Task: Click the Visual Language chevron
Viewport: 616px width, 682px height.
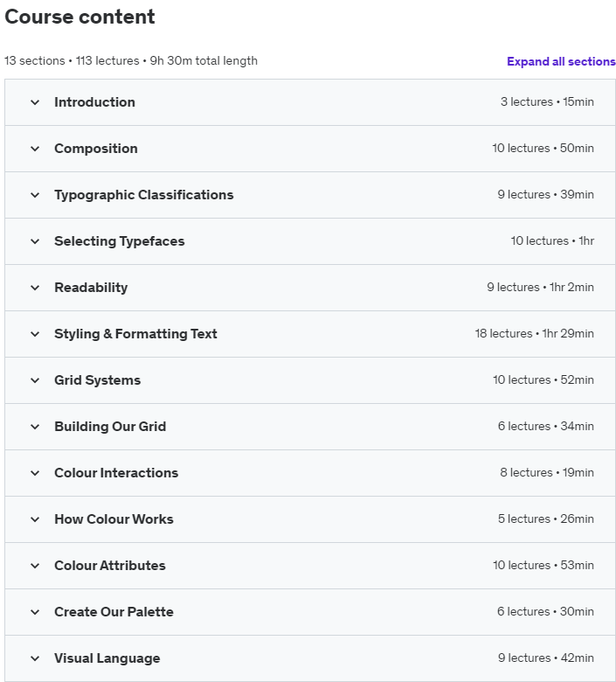Action: click(35, 658)
